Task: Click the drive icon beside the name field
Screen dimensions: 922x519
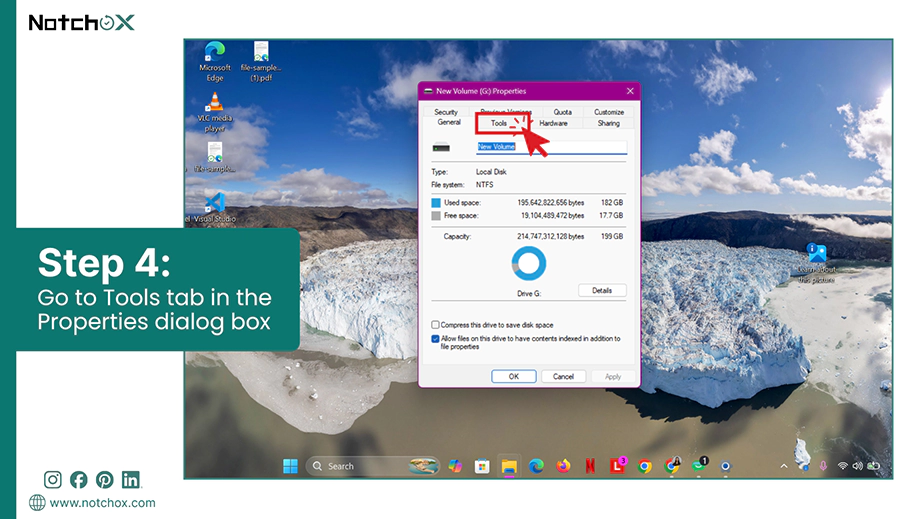Action: [x=441, y=148]
